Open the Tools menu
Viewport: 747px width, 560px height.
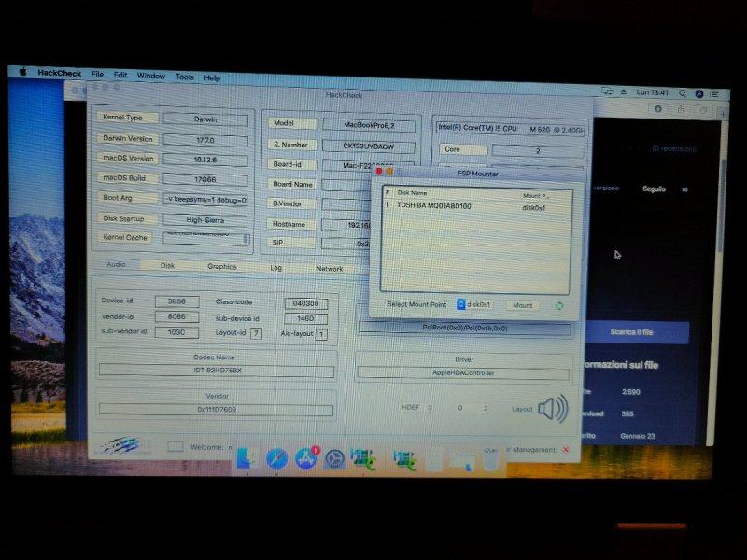coord(184,77)
